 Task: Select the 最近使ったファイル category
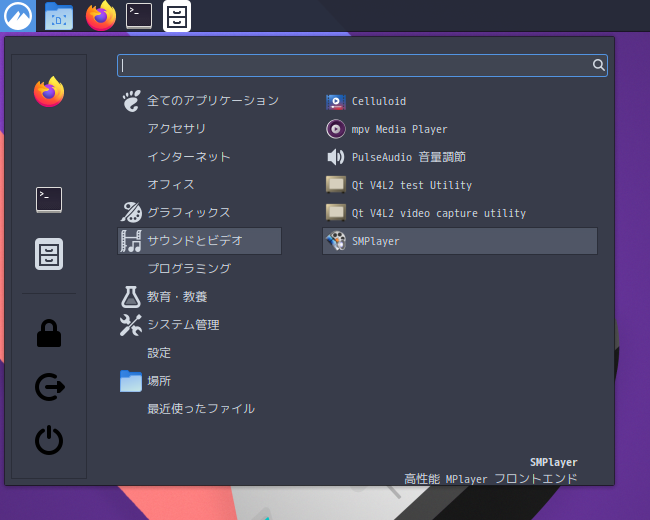201,409
